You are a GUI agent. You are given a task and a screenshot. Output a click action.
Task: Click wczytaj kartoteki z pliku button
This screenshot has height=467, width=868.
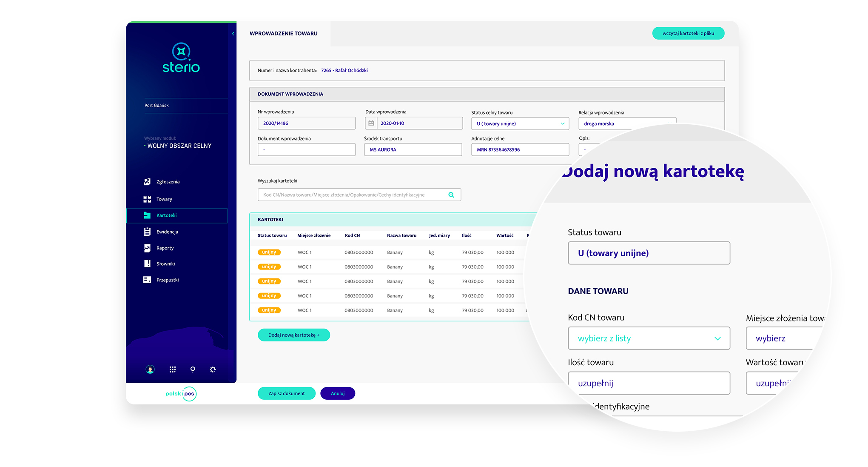coord(688,33)
